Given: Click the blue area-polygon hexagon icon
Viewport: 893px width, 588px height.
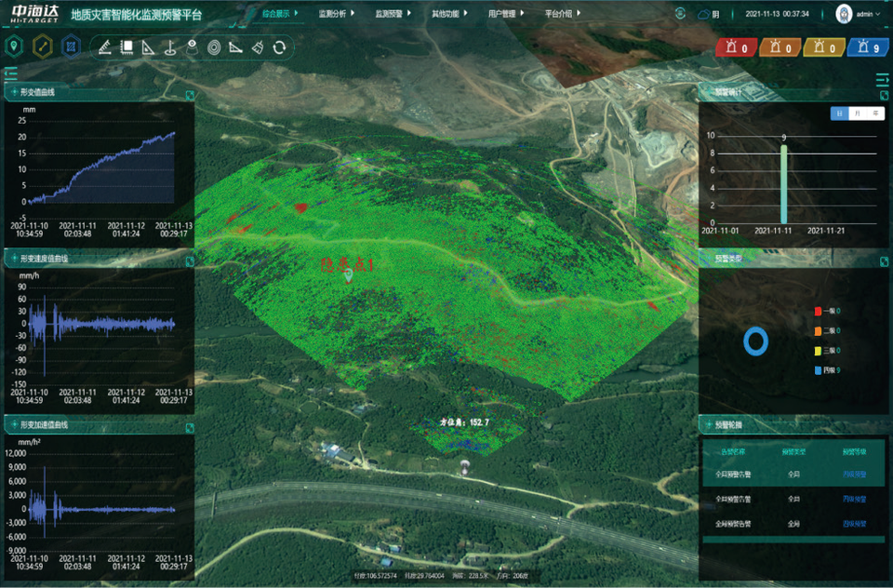Looking at the screenshot, I should 71,47.
